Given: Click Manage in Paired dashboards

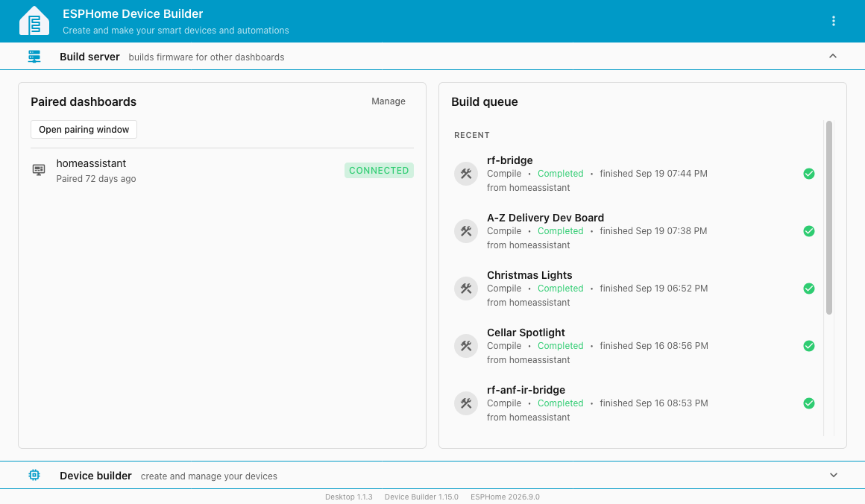Looking at the screenshot, I should click(x=389, y=101).
